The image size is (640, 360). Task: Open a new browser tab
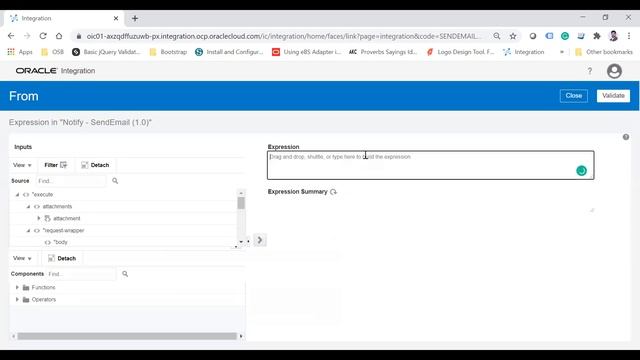coord(135,18)
